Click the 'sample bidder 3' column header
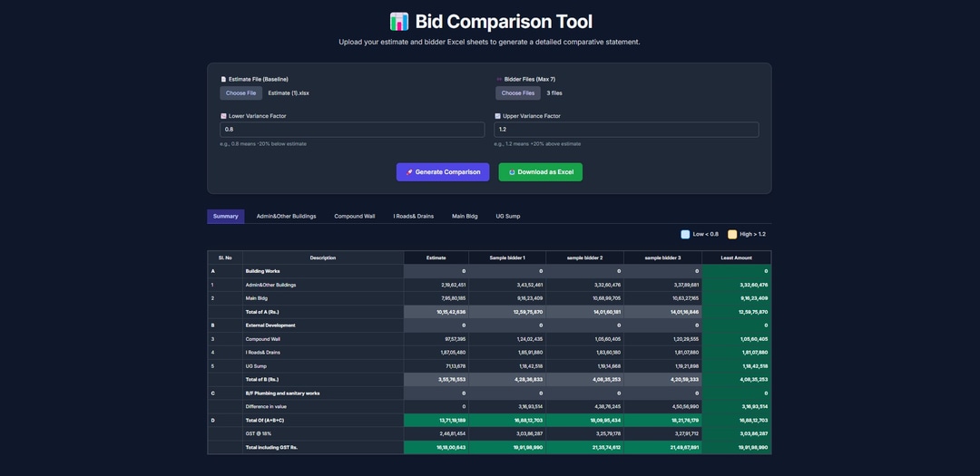 [x=663, y=257]
